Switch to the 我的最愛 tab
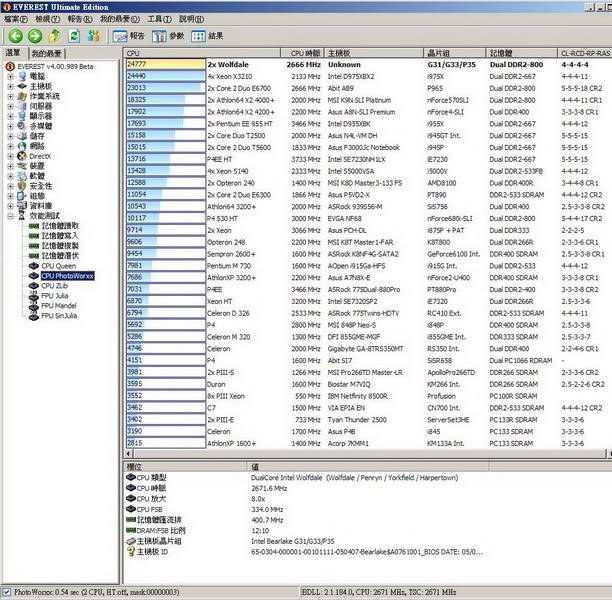Image resolution: width=612 pixels, height=600 pixels. pos(46,53)
